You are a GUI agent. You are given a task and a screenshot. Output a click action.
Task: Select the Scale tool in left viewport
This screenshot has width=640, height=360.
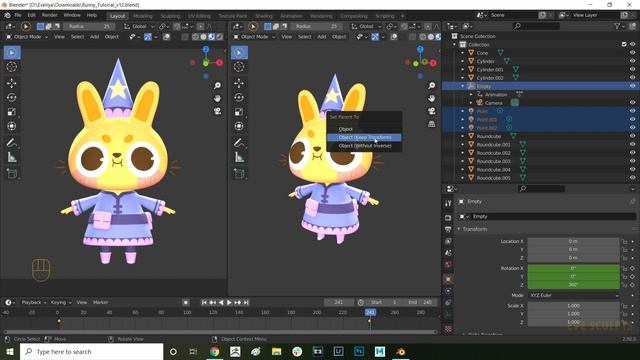11,112
